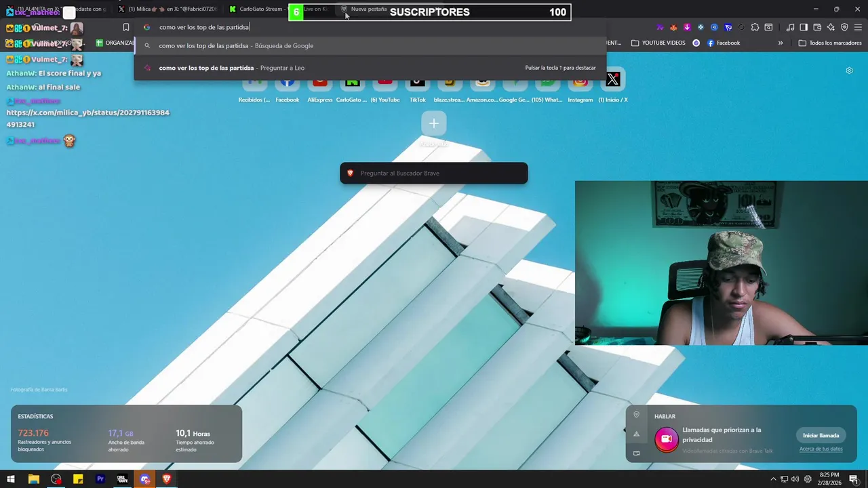
Task: Select the Búsqueda de Google suggestion
Action: [x=370, y=45]
